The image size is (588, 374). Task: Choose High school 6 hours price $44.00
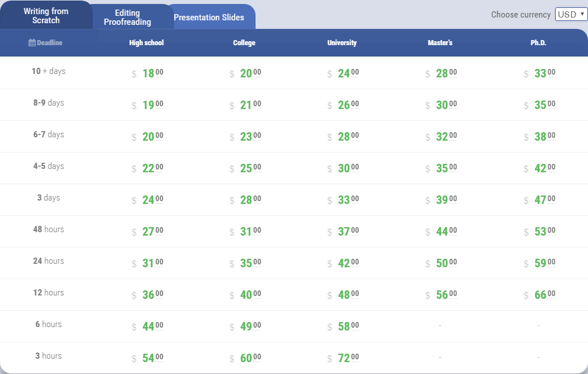[148, 326]
